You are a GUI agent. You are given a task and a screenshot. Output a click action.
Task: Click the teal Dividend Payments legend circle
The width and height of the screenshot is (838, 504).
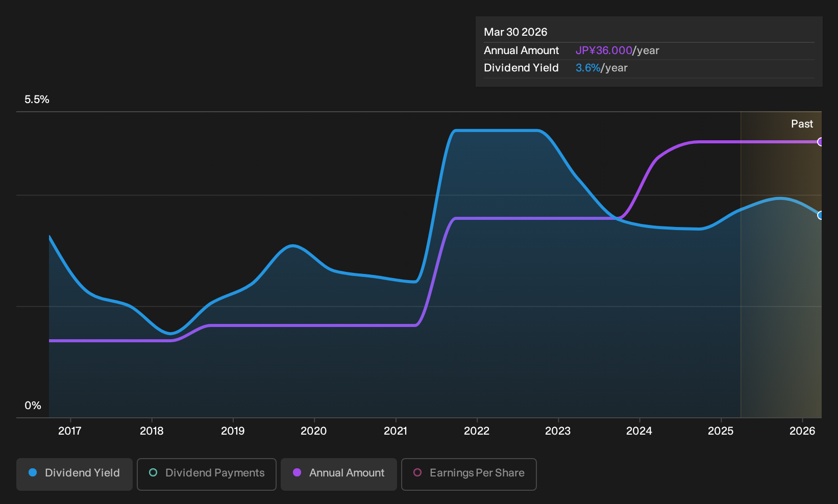point(153,473)
